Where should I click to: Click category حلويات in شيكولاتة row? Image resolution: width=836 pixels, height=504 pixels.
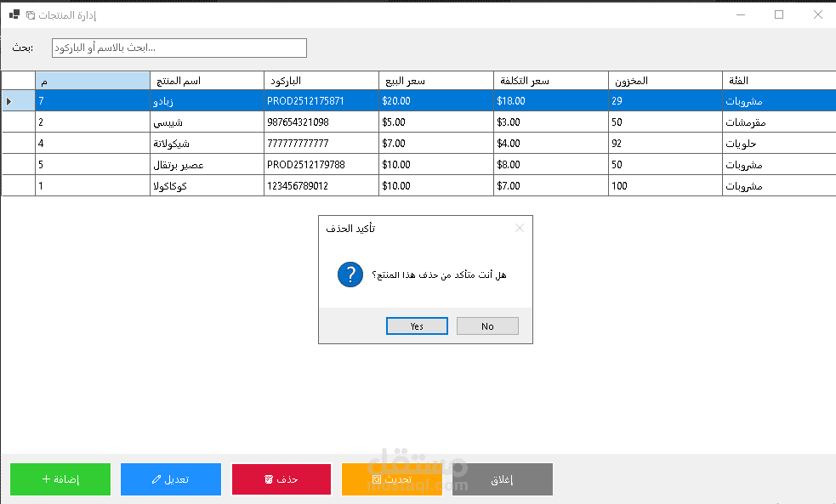tap(741, 144)
